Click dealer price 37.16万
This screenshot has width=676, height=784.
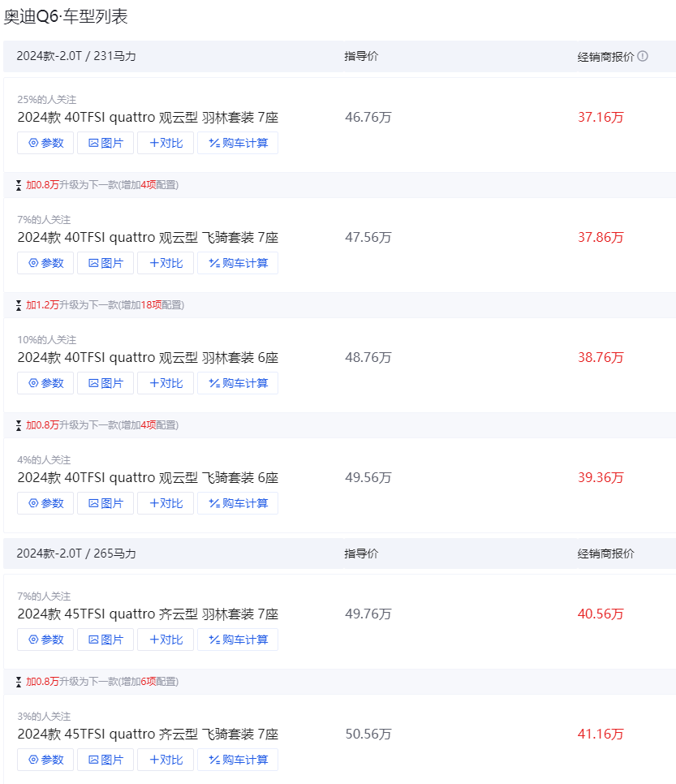pos(601,118)
